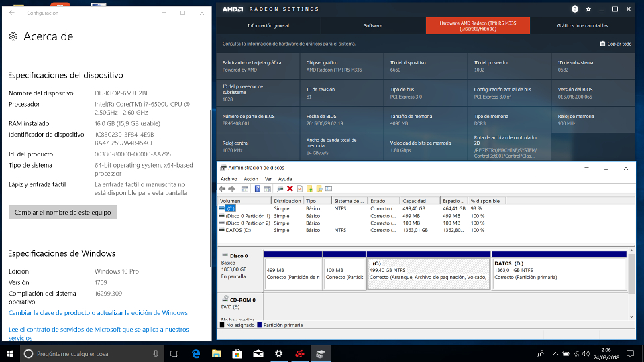Screen dimensions: 644x362
Task: Open the change product key or edition link
Action: tap(98, 313)
